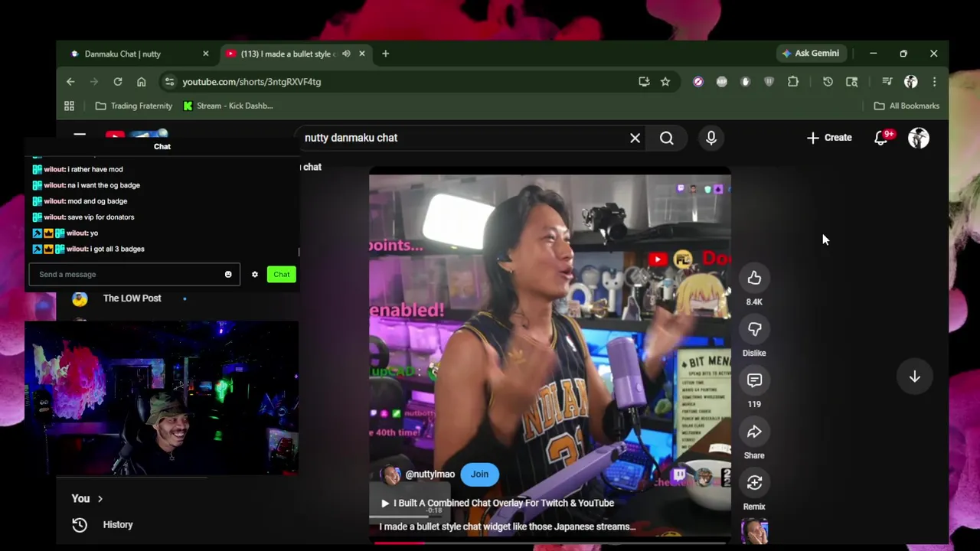Image resolution: width=980 pixels, height=551 pixels.
Task: Open browser home page
Action: pyautogui.click(x=141, y=81)
